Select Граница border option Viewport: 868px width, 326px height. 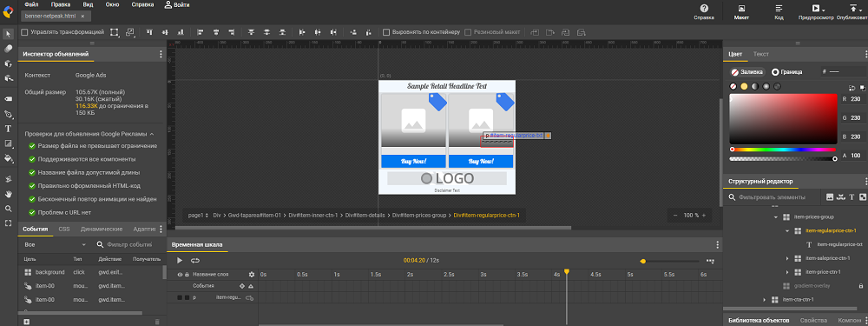pos(786,72)
